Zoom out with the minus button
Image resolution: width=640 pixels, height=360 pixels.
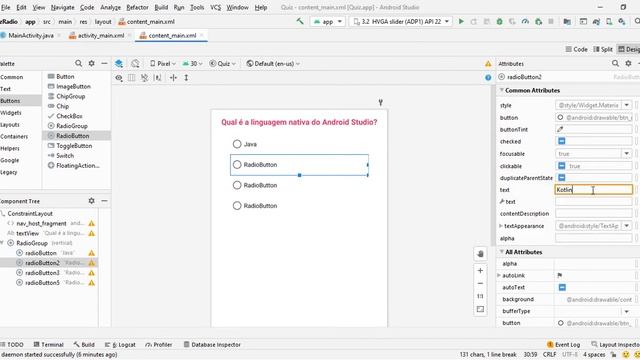(480, 283)
